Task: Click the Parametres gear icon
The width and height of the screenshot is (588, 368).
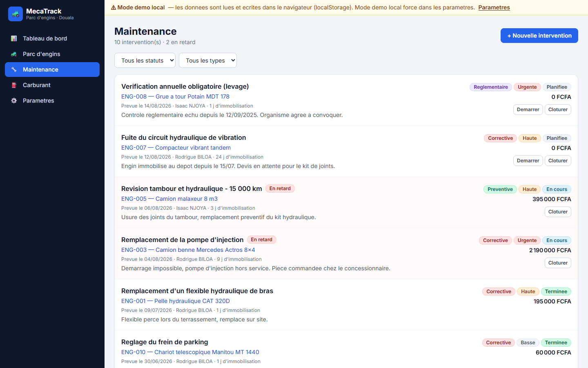Action: [x=14, y=101]
